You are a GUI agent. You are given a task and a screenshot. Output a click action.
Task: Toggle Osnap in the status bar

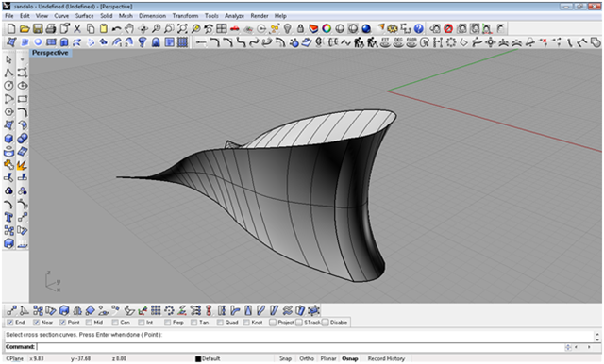(350, 358)
